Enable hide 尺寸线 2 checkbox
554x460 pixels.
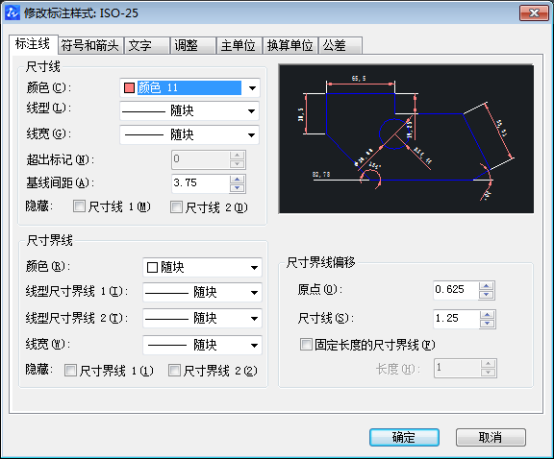coord(176,207)
